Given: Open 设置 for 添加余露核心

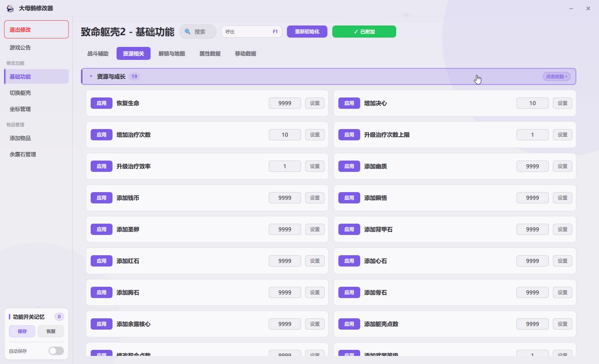Looking at the screenshot, I should pos(315,324).
